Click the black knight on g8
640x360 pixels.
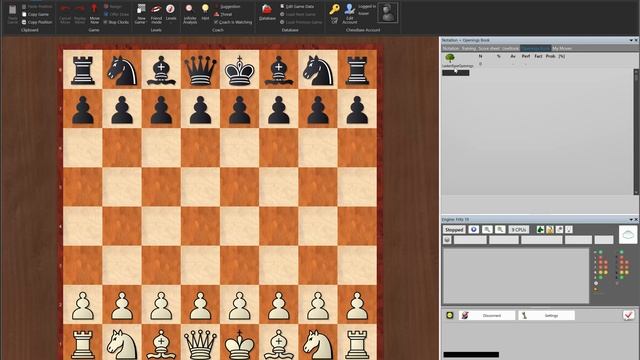[x=318, y=71]
